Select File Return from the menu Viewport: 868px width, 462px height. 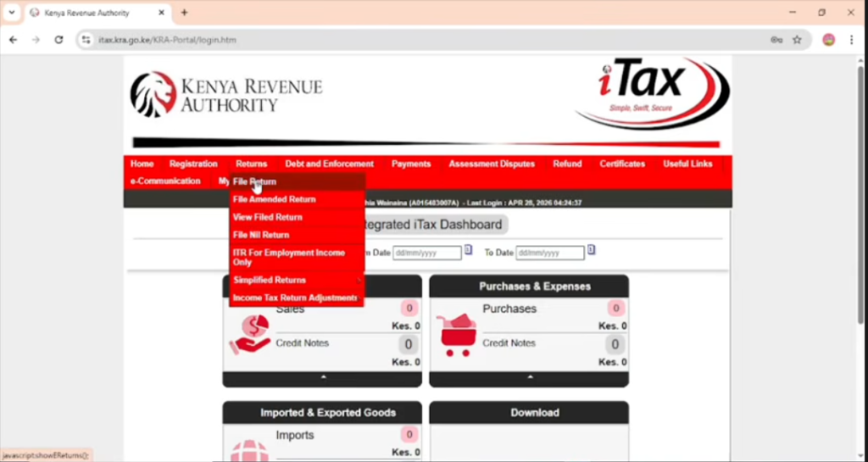click(297, 181)
